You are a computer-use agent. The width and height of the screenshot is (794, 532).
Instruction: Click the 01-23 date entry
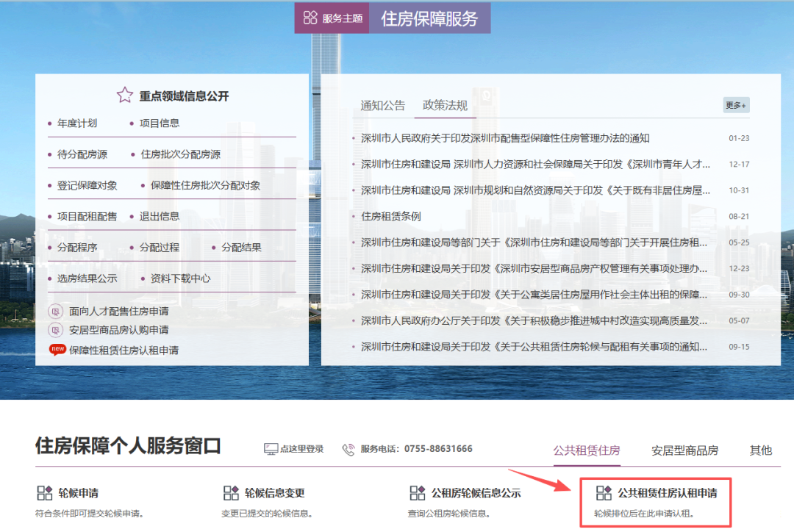click(739, 138)
